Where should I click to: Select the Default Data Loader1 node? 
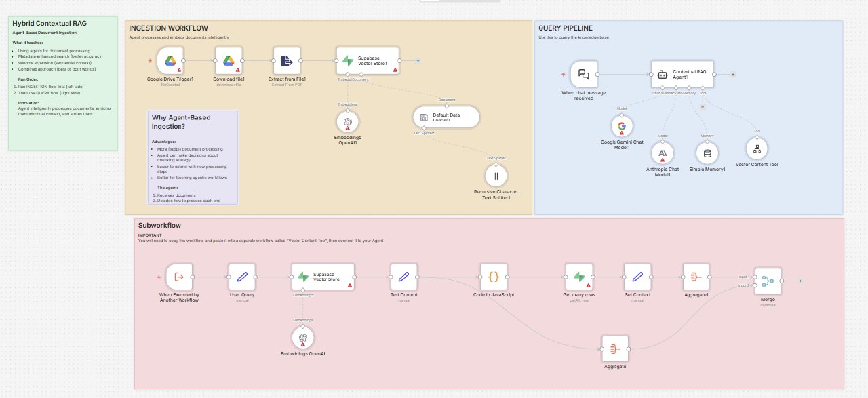coord(446,117)
